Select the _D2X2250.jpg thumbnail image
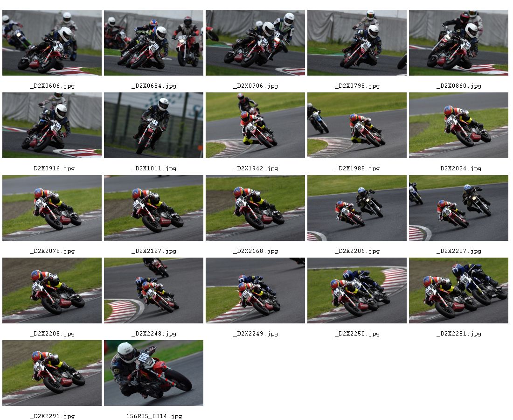This screenshot has height=420, width=513. (357, 290)
